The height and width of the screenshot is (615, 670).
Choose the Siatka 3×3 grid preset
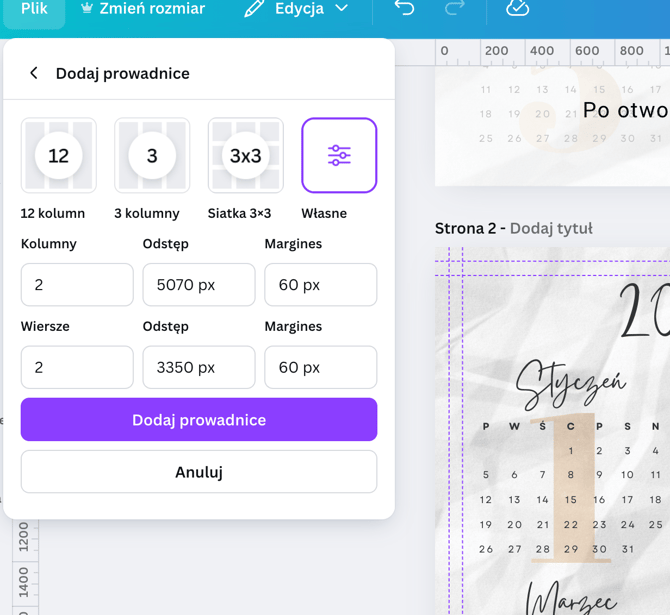click(245, 156)
